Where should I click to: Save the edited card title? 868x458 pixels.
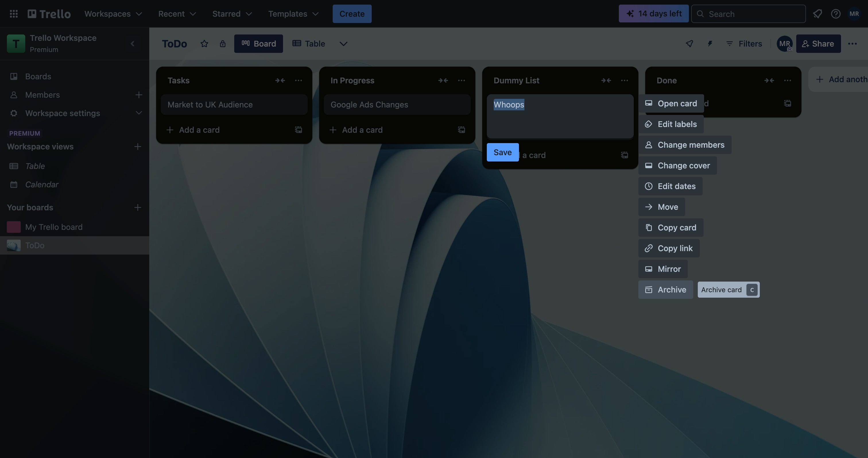click(x=503, y=152)
